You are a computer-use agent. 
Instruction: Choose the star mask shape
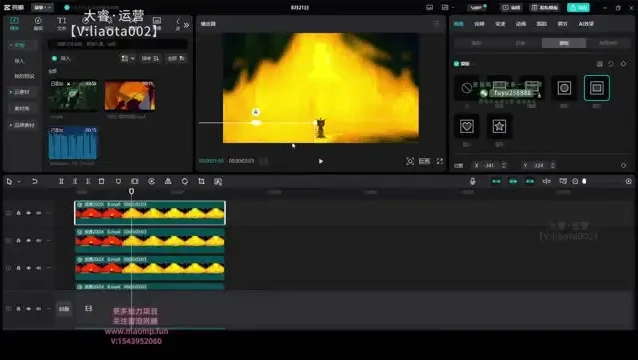[x=499, y=127]
